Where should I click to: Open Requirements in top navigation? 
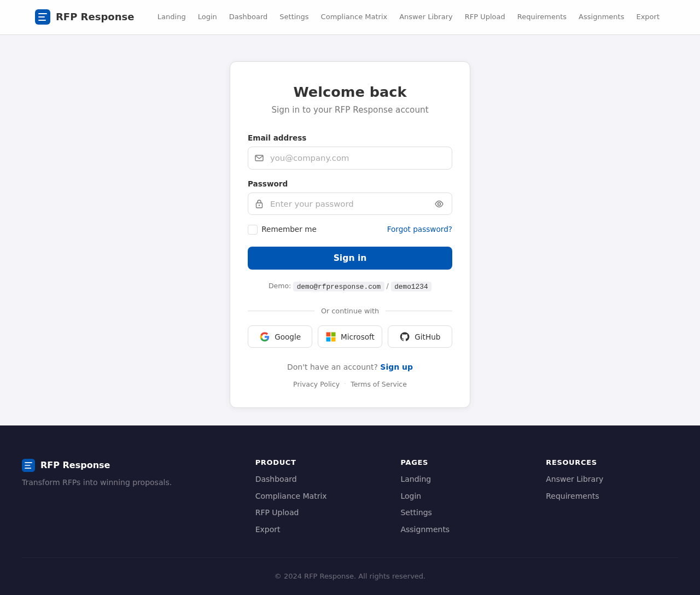[542, 17]
